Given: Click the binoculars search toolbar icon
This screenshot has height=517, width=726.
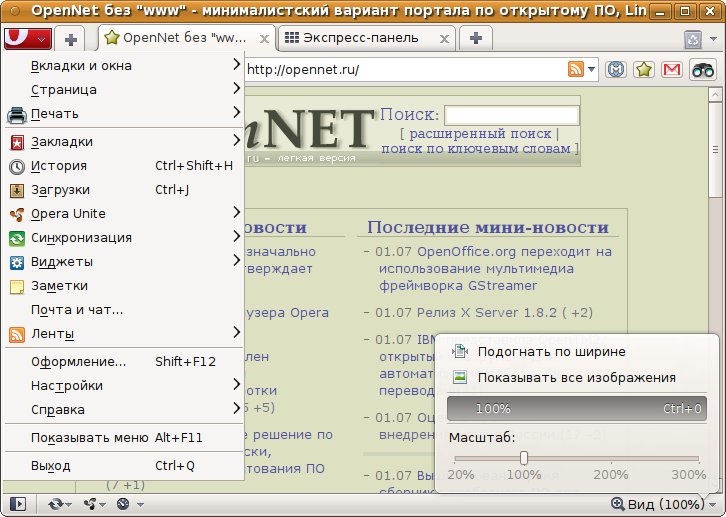Looking at the screenshot, I should [702, 70].
